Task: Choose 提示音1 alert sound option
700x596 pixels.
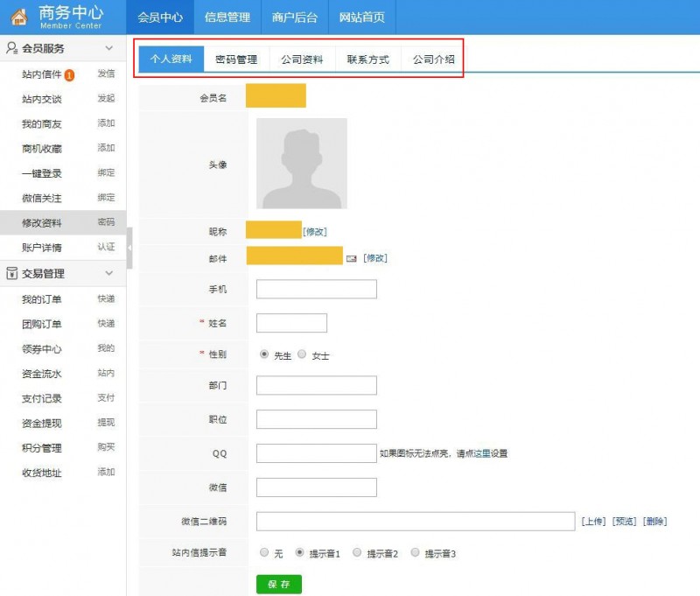Action: pyautogui.click(x=299, y=552)
